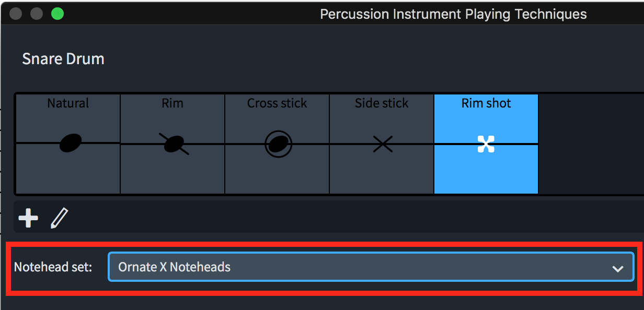Click empty area right of Rim shot
644x310 pixels.
click(591, 144)
